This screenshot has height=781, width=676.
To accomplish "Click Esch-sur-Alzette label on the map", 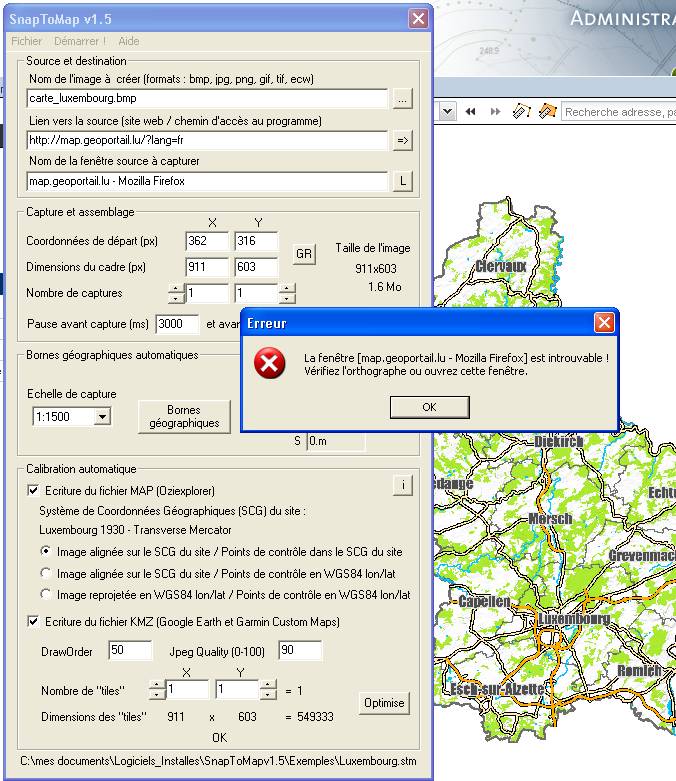I will (x=497, y=689).
